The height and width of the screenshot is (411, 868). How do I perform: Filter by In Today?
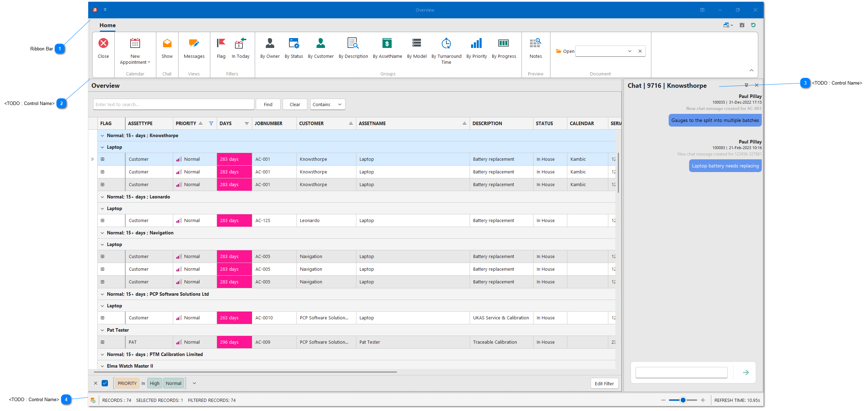241,48
